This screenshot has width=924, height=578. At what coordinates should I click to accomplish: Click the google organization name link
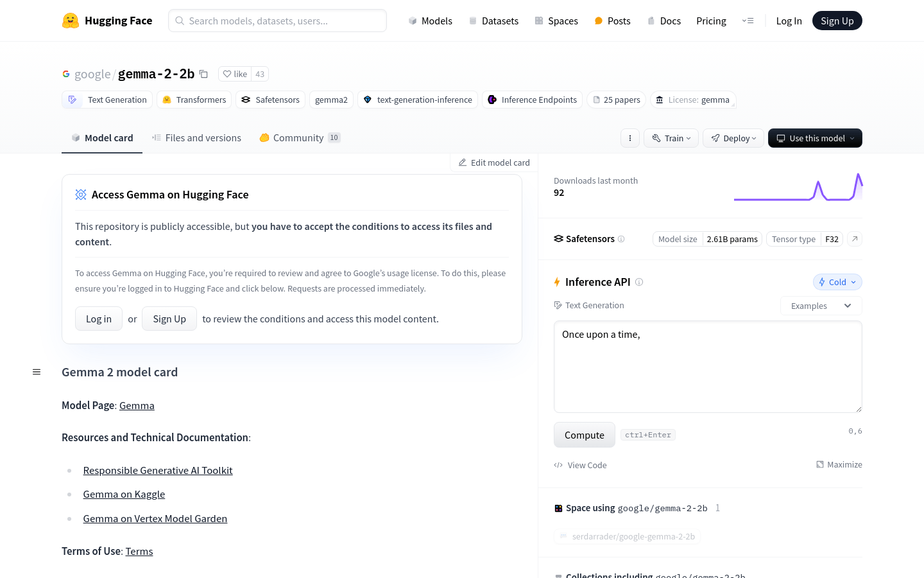point(92,74)
